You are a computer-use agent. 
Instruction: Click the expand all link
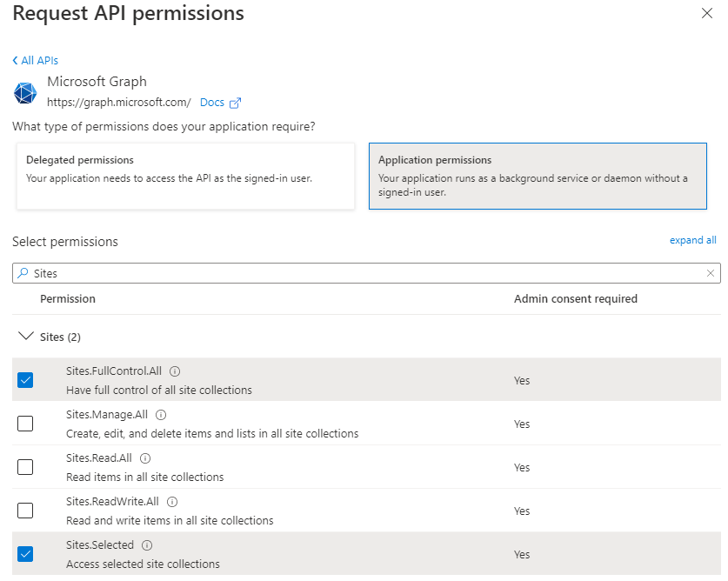point(692,240)
